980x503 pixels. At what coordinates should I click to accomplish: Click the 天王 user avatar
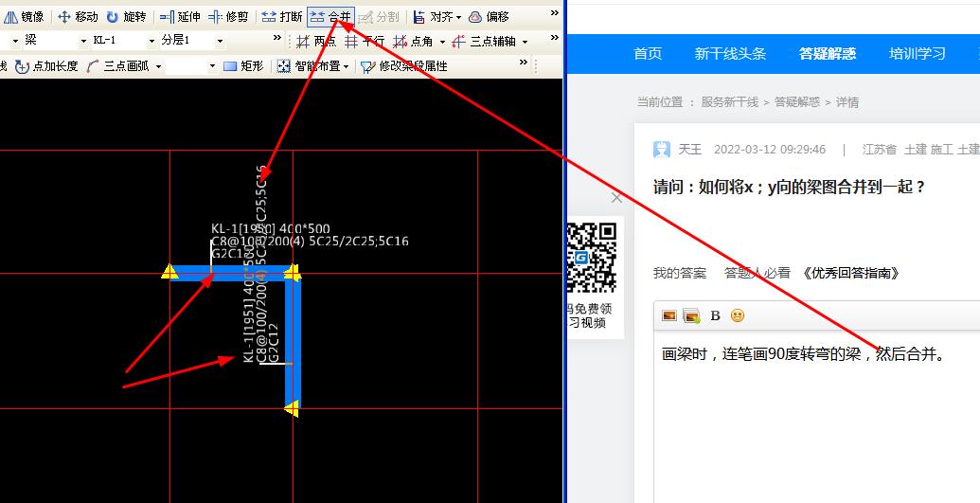pyautogui.click(x=662, y=150)
